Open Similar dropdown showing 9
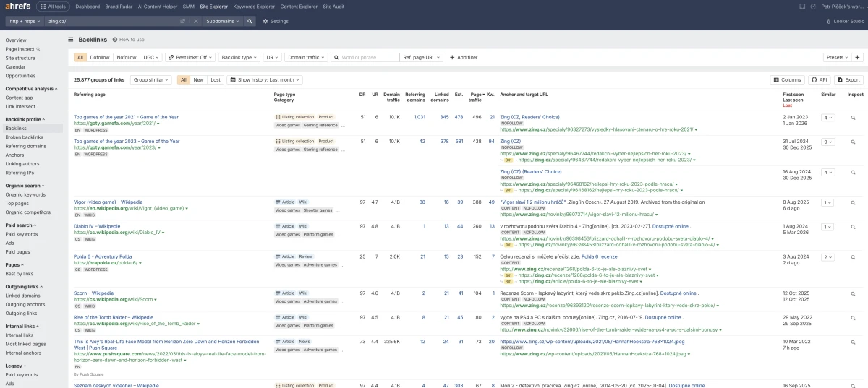 (827, 142)
